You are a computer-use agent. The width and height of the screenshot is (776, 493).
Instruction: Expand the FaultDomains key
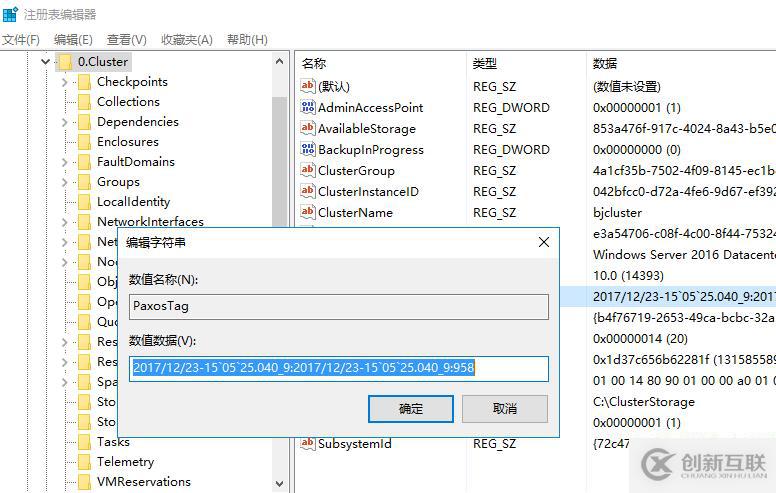[x=64, y=162]
